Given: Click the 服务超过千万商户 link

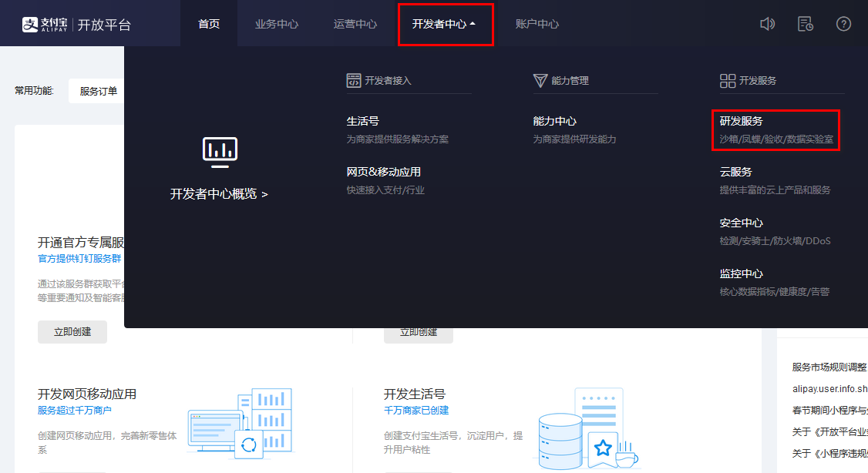Looking at the screenshot, I should click(x=75, y=411).
